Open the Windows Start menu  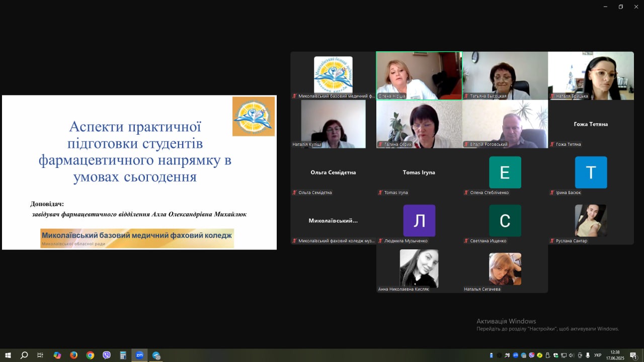click(x=8, y=355)
